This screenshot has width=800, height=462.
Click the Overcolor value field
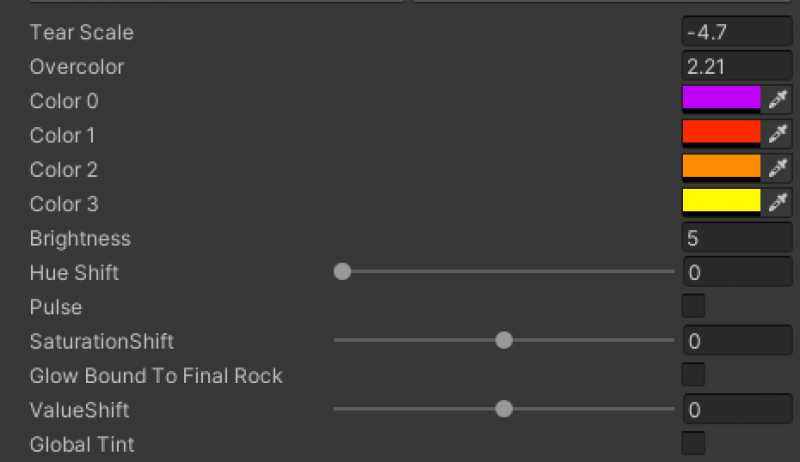(736, 67)
